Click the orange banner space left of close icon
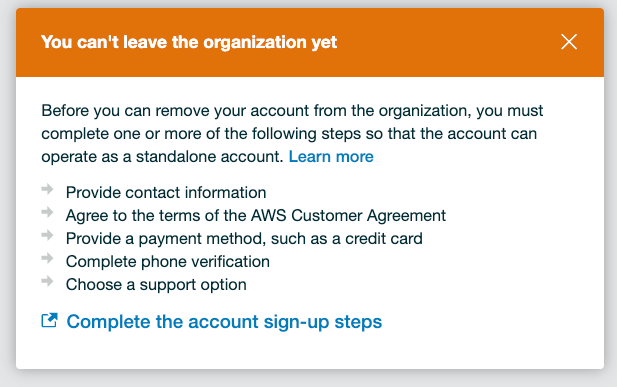This screenshot has width=617, height=387. coord(449,42)
